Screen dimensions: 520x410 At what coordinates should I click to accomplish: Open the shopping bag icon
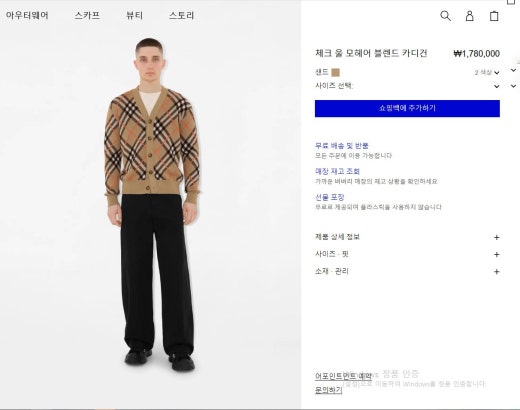pyautogui.click(x=494, y=16)
